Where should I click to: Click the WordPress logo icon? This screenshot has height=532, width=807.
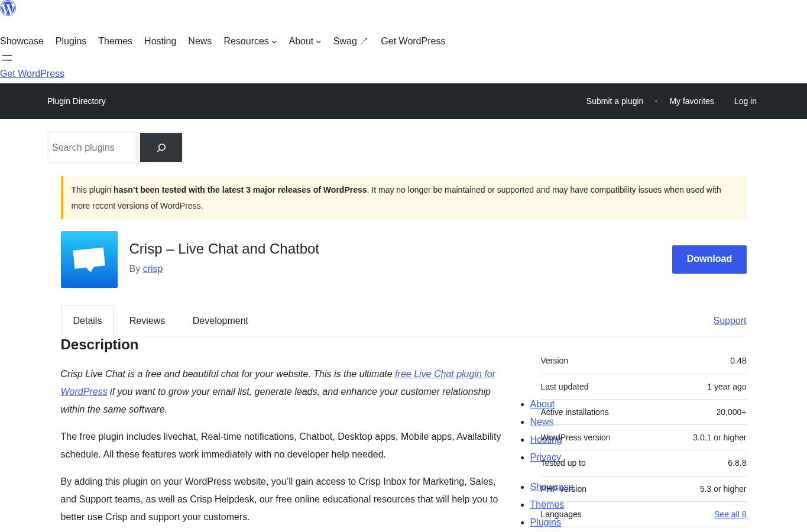[x=8, y=8]
